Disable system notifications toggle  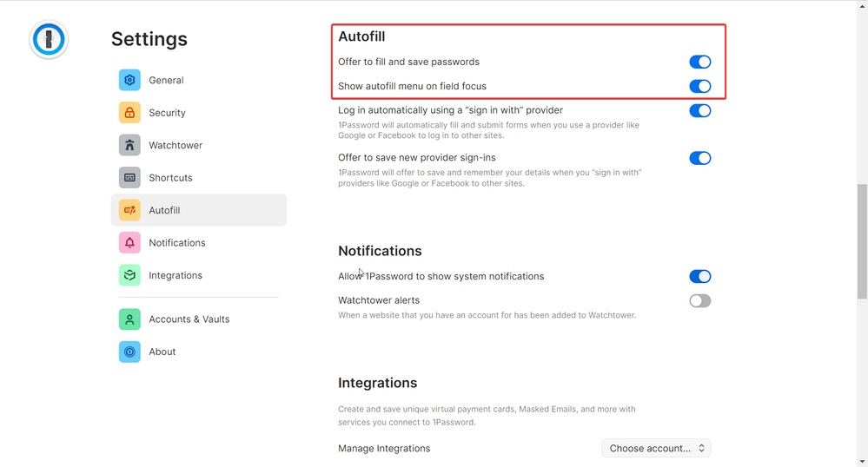coord(699,277)
